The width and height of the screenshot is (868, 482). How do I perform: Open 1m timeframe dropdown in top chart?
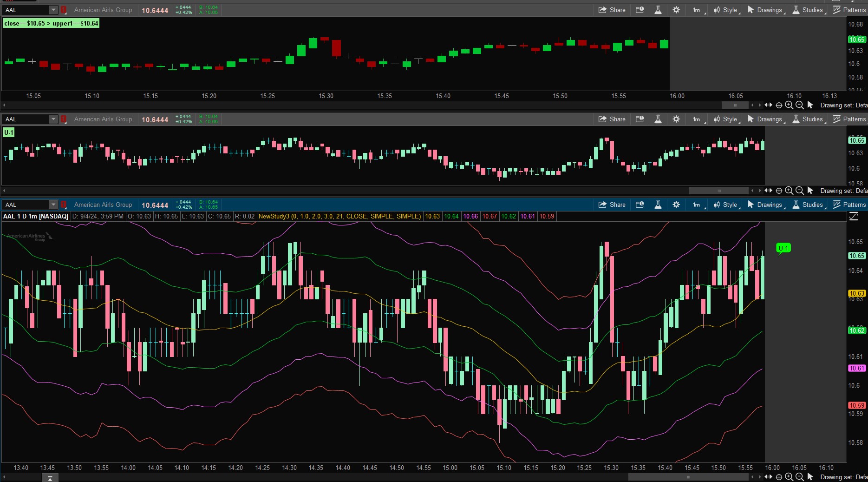click(698, 10)
